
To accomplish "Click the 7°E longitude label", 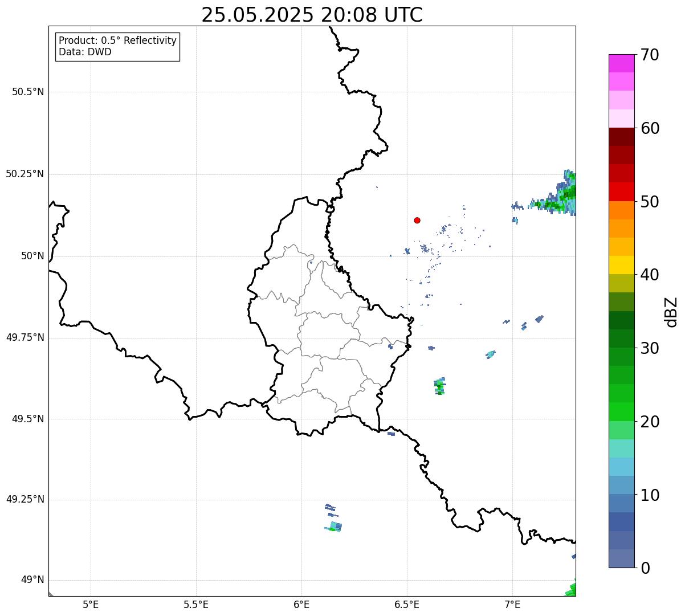I will tap(512, 604).
